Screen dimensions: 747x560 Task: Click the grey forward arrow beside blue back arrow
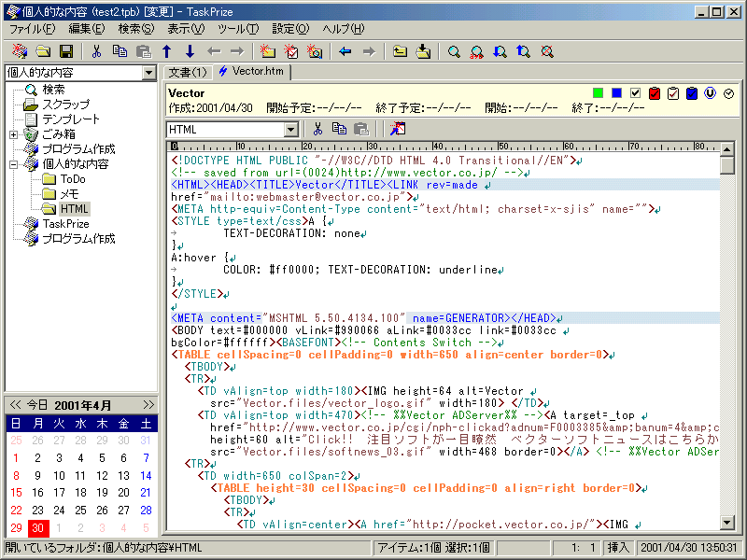[x=369, y=51]
